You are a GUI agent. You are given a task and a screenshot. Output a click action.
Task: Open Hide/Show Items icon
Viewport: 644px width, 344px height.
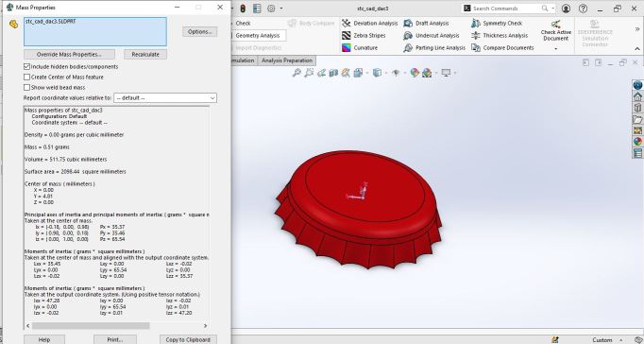click(x=396, y=73)
